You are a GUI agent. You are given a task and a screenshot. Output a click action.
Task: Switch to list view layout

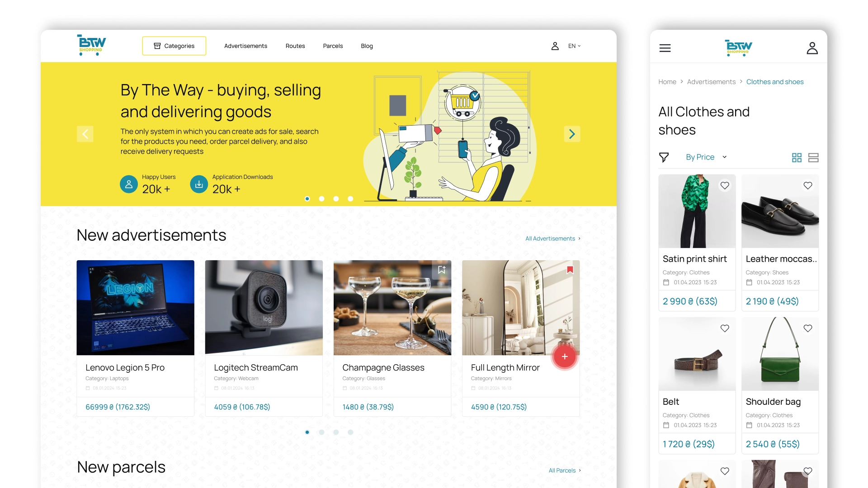click(x=813, y=158)
